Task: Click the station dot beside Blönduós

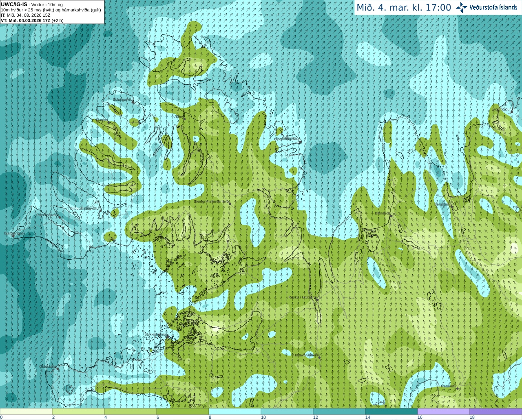Action: coord(390,217)
